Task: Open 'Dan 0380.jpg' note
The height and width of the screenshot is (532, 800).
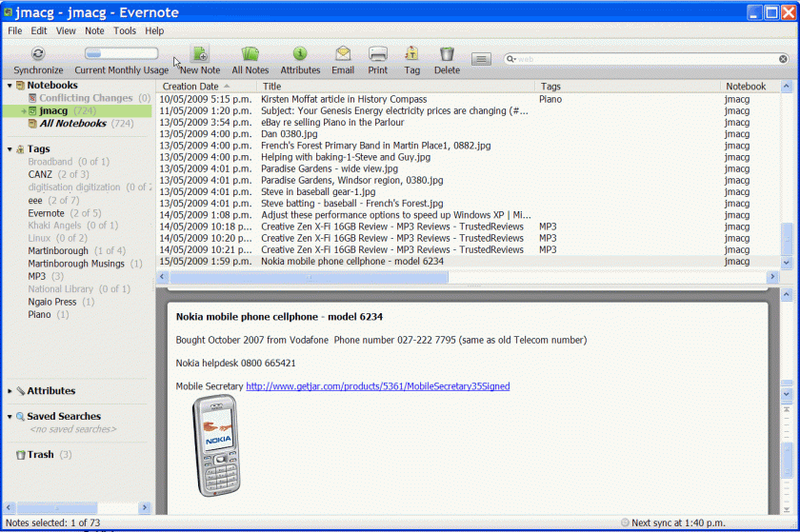Action: tap(290, 133)
